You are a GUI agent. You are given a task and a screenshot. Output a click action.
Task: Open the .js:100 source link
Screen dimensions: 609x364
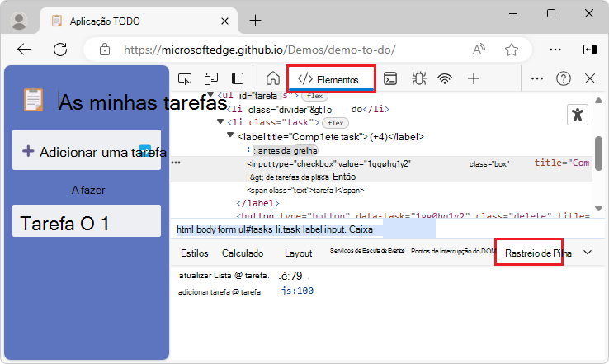(296, 291)
